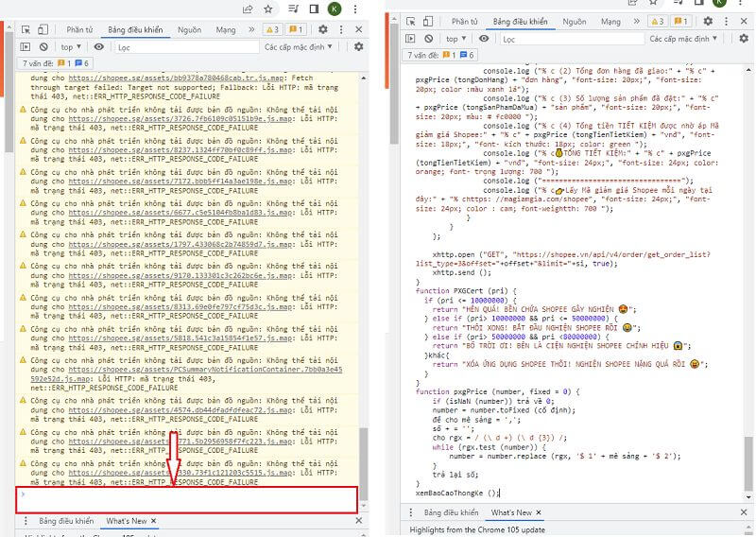756x537 pixels.
Task: Open the 'top' context dropdown in right console
Action: tap(456, 39)
